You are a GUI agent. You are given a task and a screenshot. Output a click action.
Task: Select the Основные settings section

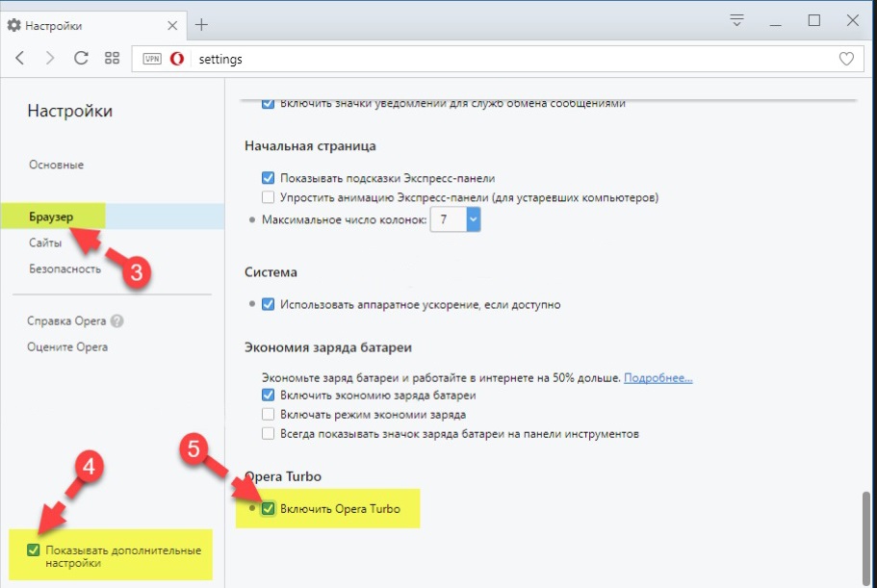click(57, 165)
